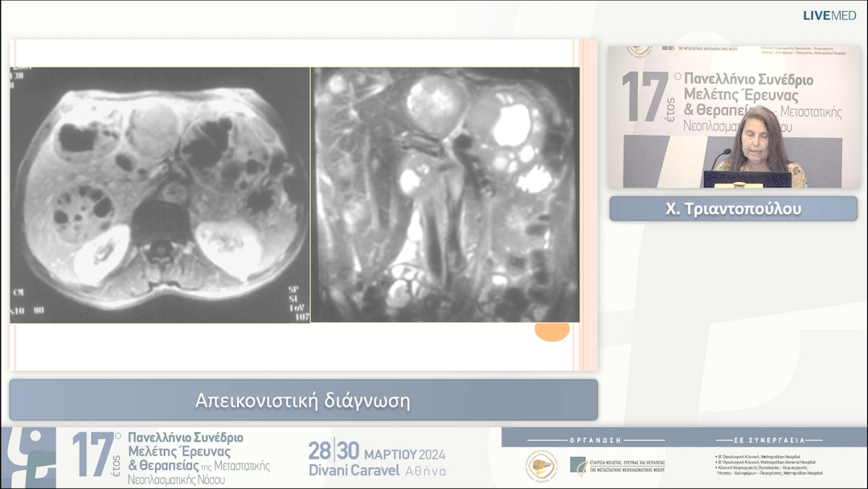Select the right coronal MRI image

pyautogui.click(x=444, y=195)
